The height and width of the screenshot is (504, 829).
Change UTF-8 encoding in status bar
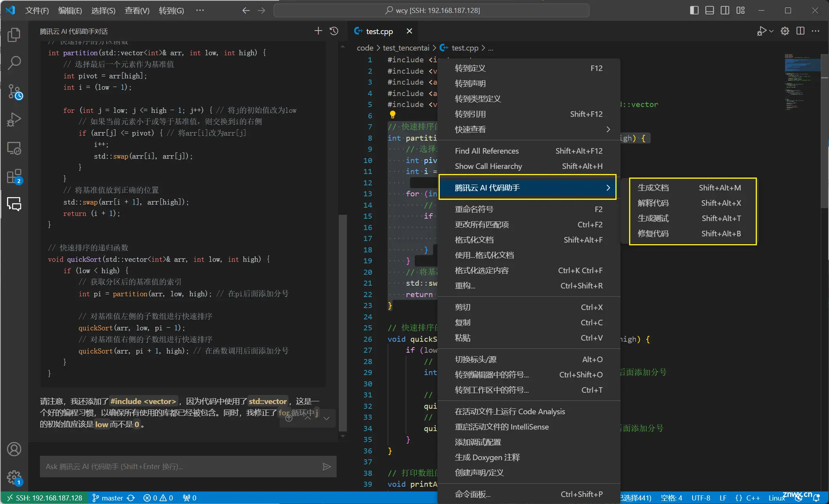tap(700, 498)
